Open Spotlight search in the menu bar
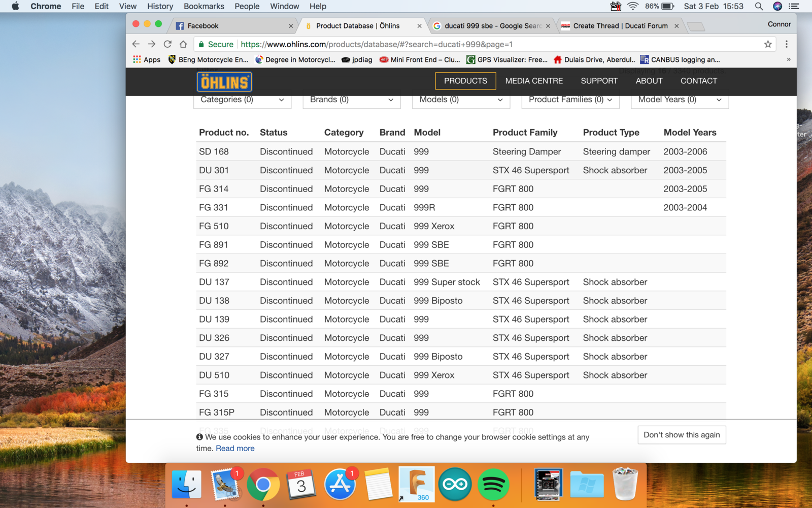Image resolution: width=812 pixels, height=508 pixels. coord(759,6)
